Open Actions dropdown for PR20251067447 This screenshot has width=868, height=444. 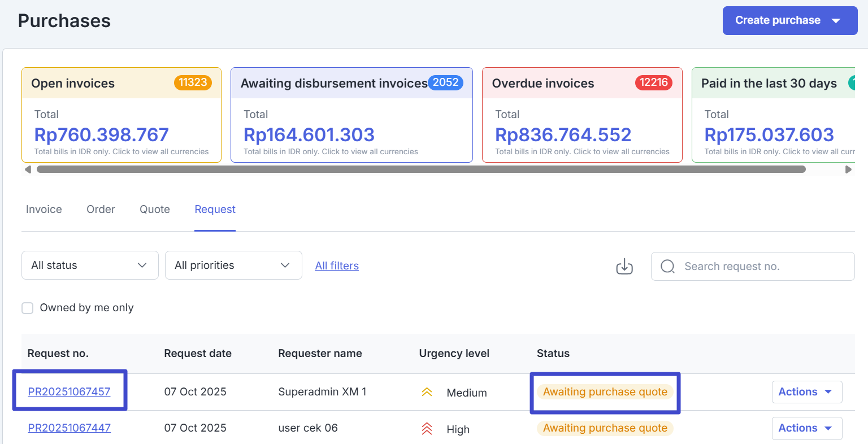click(806, 428)
